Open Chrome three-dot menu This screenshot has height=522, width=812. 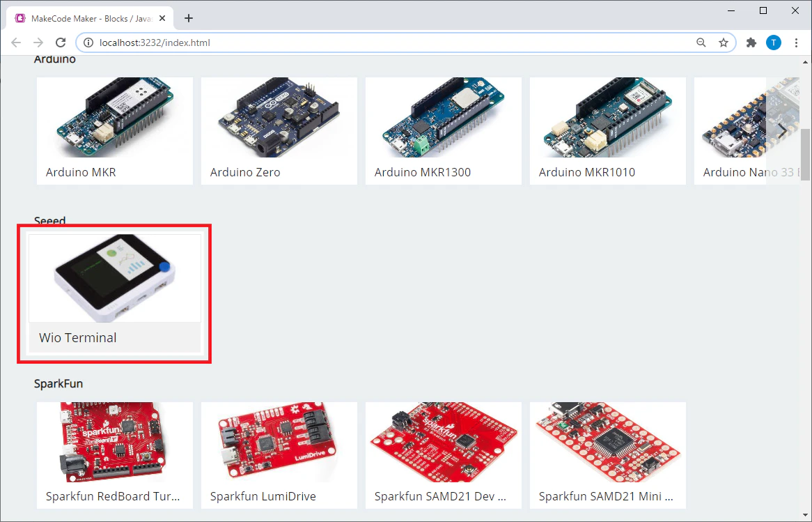coord(797,43)
